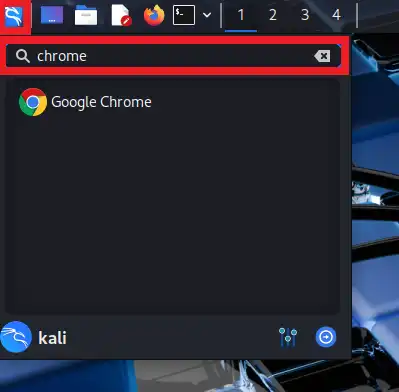Open the settings manager sliders icon
399x392 pixels.
[x=288, y=337]
